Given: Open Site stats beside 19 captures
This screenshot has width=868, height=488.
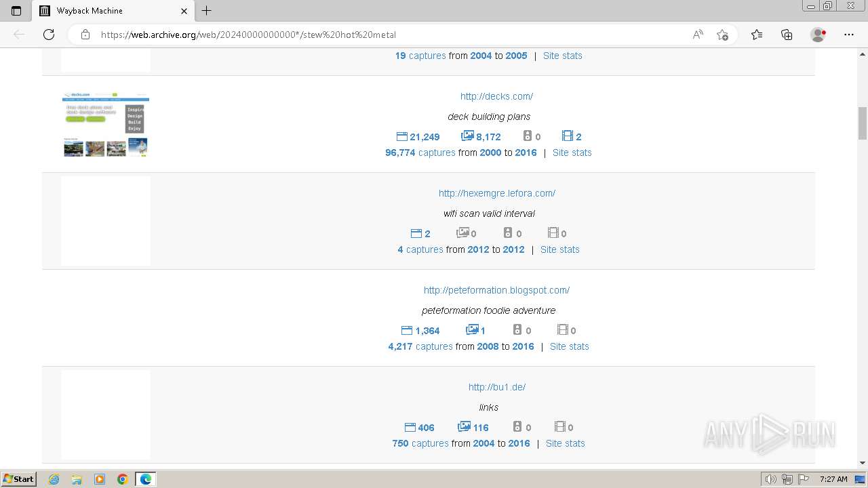Looking at the screenshot, I should (x=563, y=56).
